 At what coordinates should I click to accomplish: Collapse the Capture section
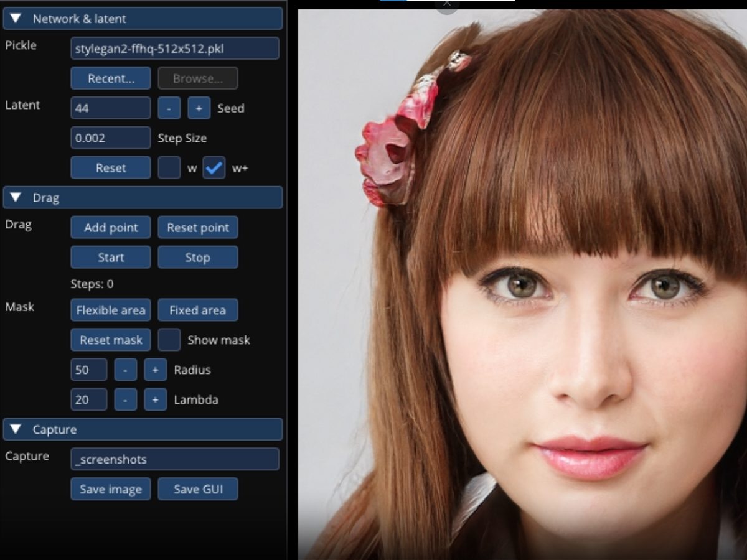16,429
